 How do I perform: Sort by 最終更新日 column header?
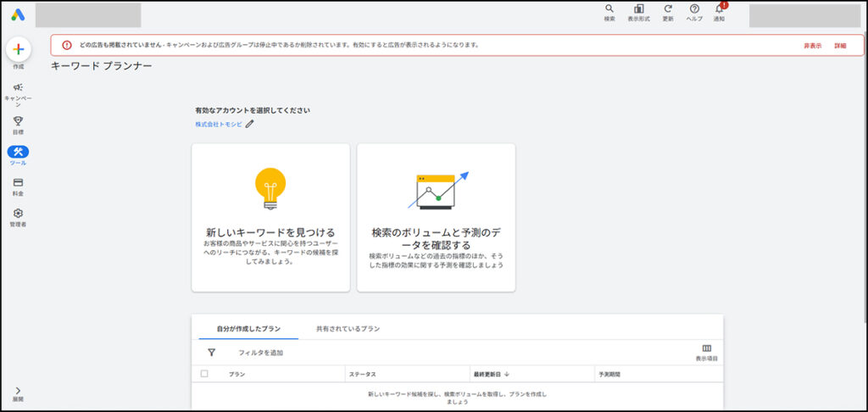(x=491, y=375)
